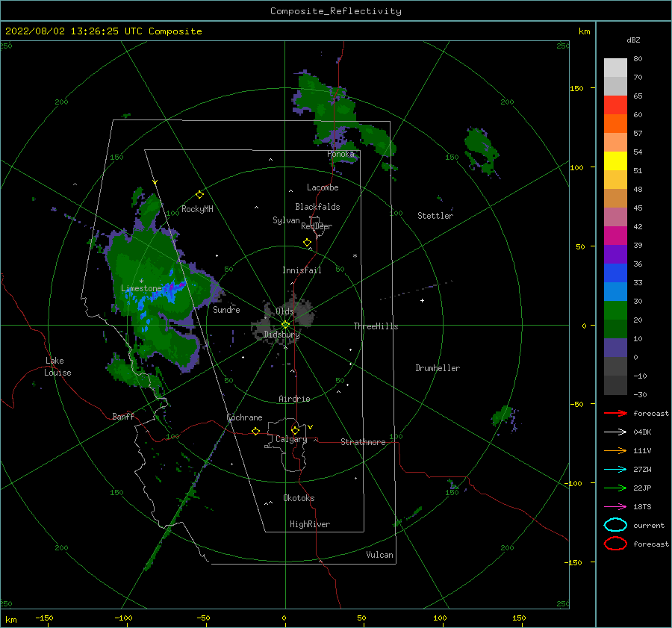Select the bright yellow 54 dBZ swatch

[615, 161]
